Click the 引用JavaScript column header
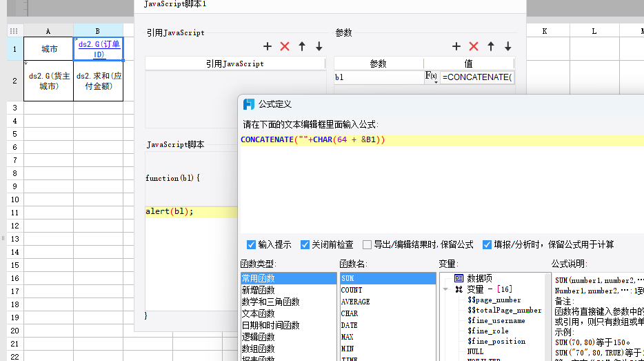 tap(235, 64)
